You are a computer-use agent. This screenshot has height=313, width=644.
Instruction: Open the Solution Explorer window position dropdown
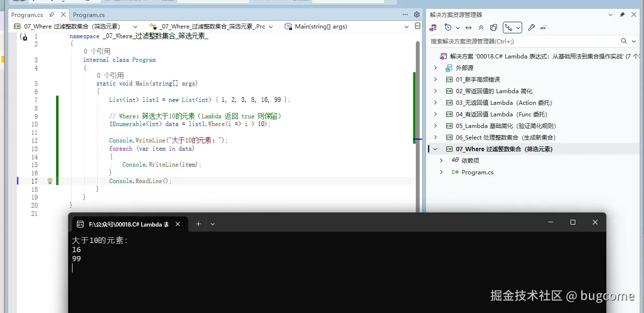(x=612, y=15)
